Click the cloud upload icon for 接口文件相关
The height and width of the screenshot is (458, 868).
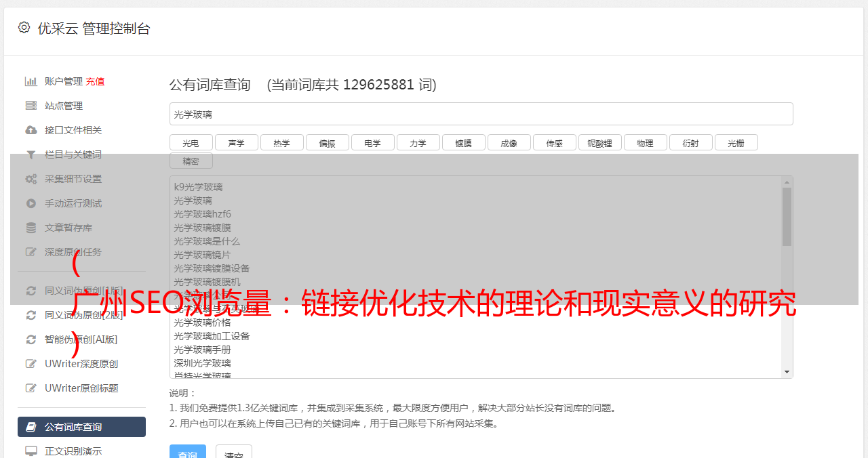(31, 130)
